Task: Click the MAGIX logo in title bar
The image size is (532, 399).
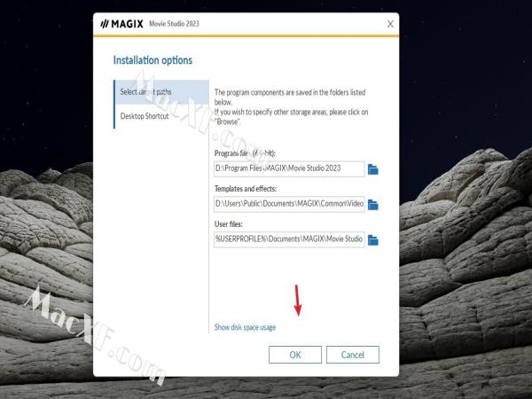Action: pos(122,24)
